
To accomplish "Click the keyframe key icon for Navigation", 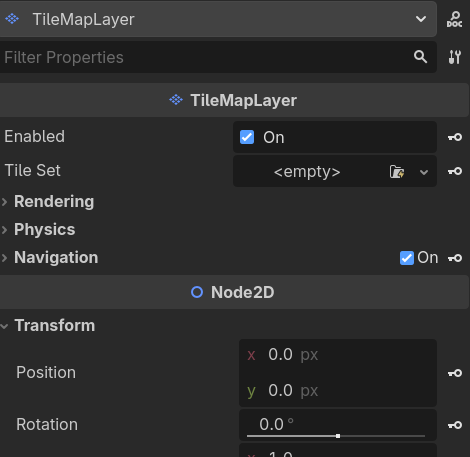I will pyautogui.click(x=455, y=258).
